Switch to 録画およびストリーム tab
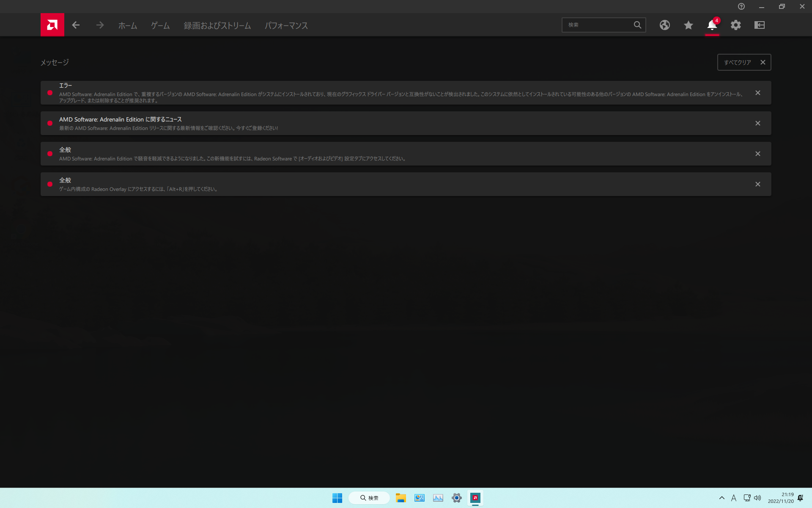This screenshot has width=812, height=508. tap(217, 25)
